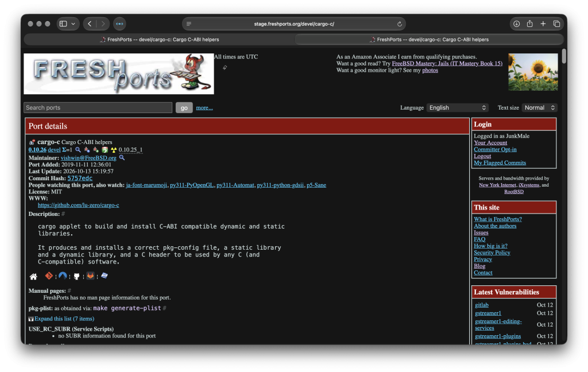Switch to the second FreshPorts cargo-c tab
Image resolution: width=588 pixels, height=372 pixels.
(429, 40)
